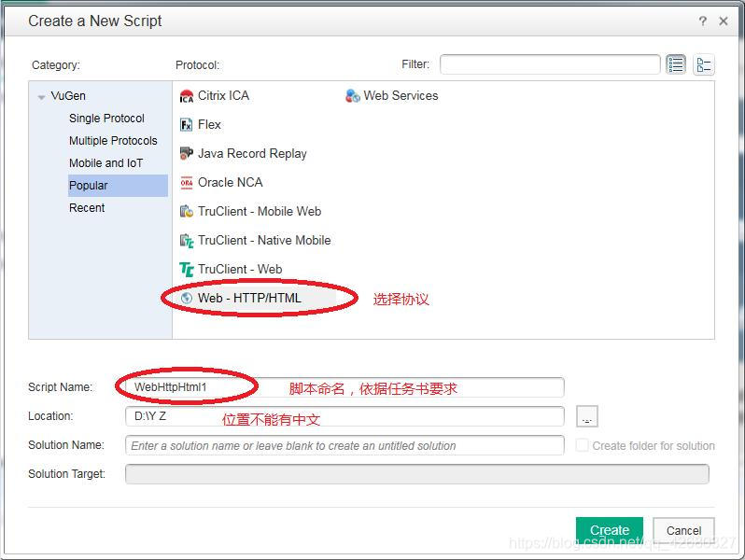
Task: Click the TruClient - Web icon
Action: click(187, 270)
